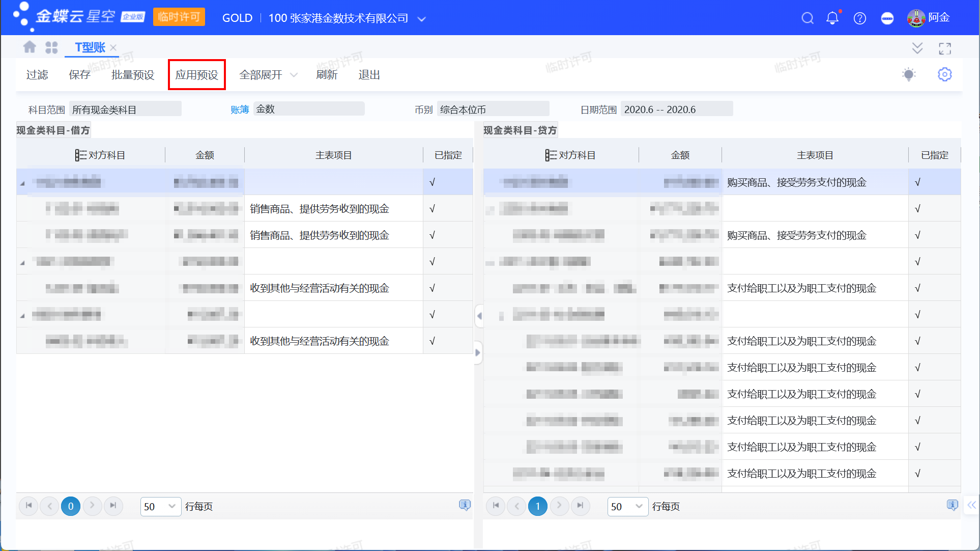Open the notification bell

click(x=832, y=18)
